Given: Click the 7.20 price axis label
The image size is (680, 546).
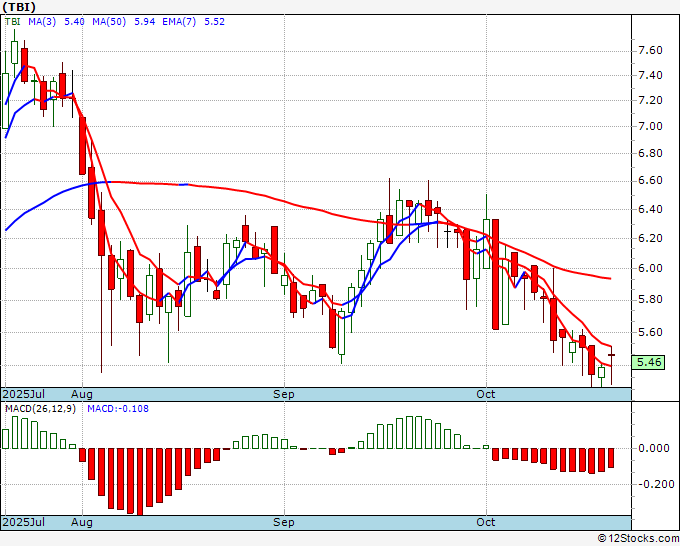Looking at the screenshot, I should click(x=651, y=101).
